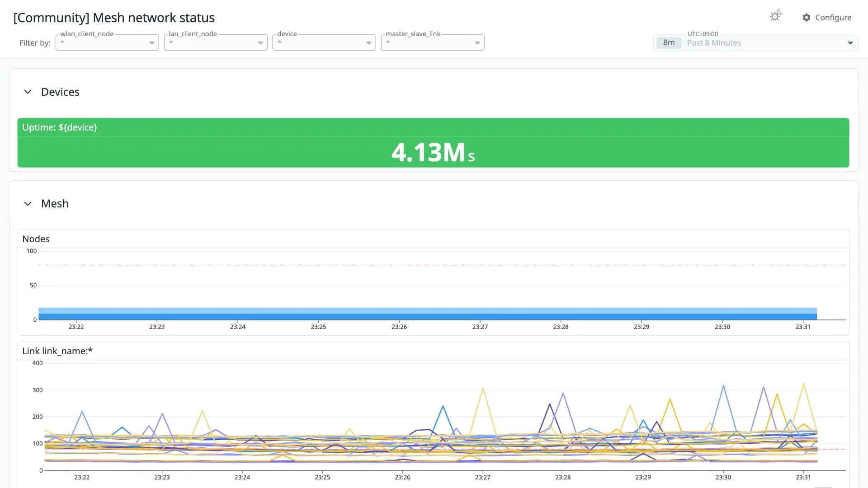Click the Filter by: label
This screenshot has width=868, height=488.
(x=35, y=43)
